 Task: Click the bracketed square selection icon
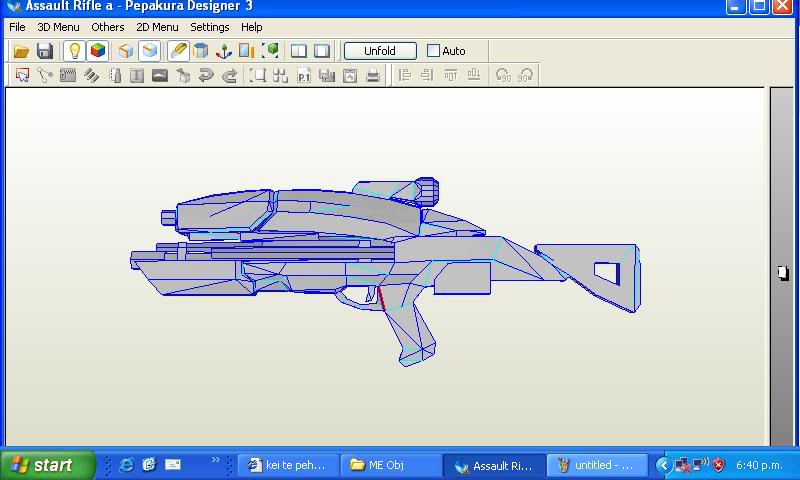(x=258, y=75)
